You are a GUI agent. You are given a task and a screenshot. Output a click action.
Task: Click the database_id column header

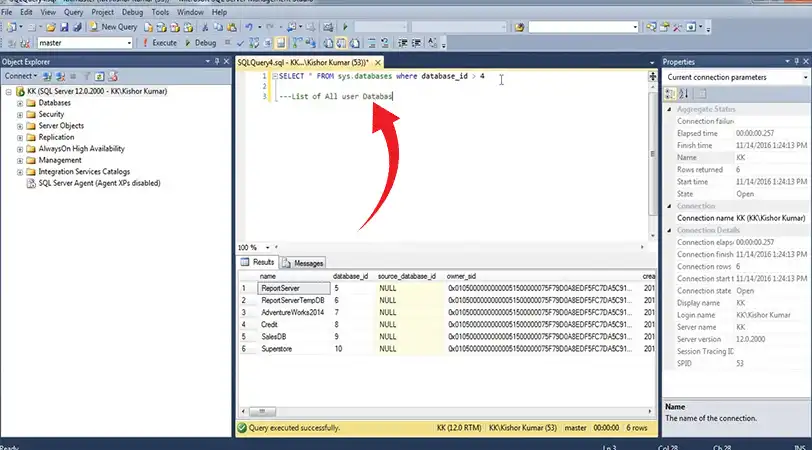(x=351, y=276)
